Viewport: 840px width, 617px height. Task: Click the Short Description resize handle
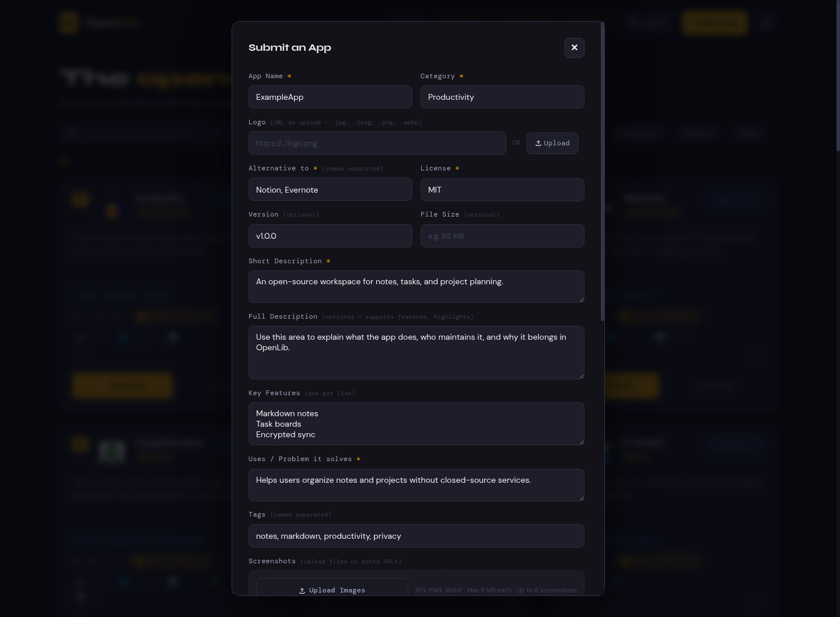pyautogui.click(x=581, y=299)
